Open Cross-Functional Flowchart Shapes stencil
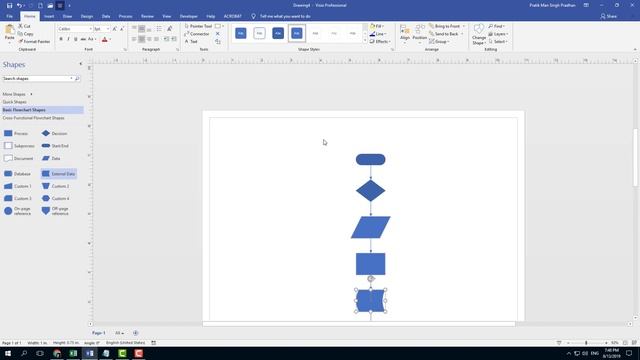The height and width of the screenshot is (360, 640). [x=33, y=118]
